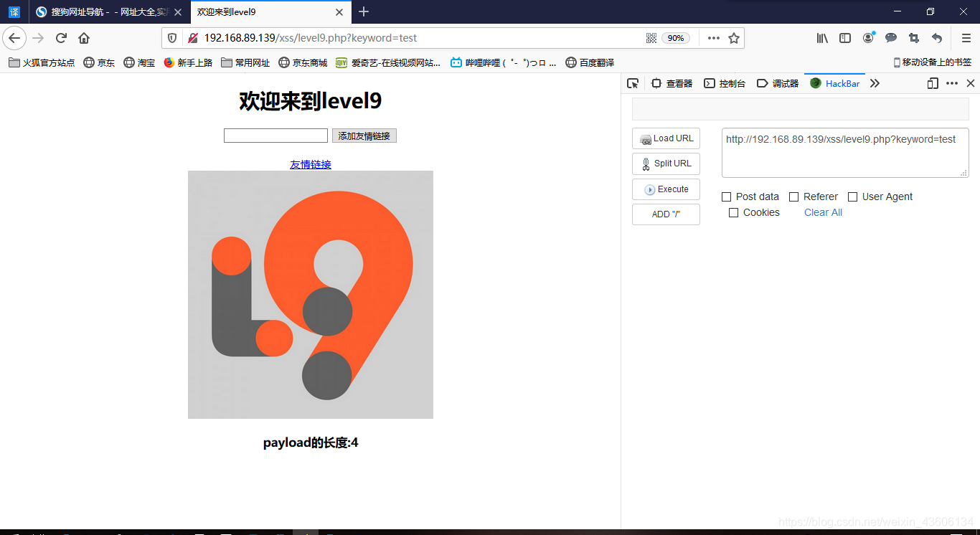Open the 控制台 console tab

[x=725, y=83]
